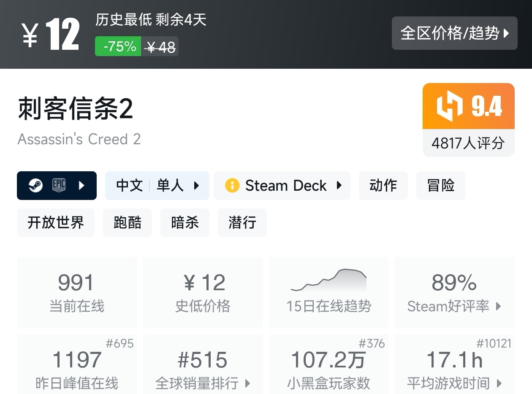Open 全区价格/趋势 panel
Screen dimensions: 532x394
(454, 33)
